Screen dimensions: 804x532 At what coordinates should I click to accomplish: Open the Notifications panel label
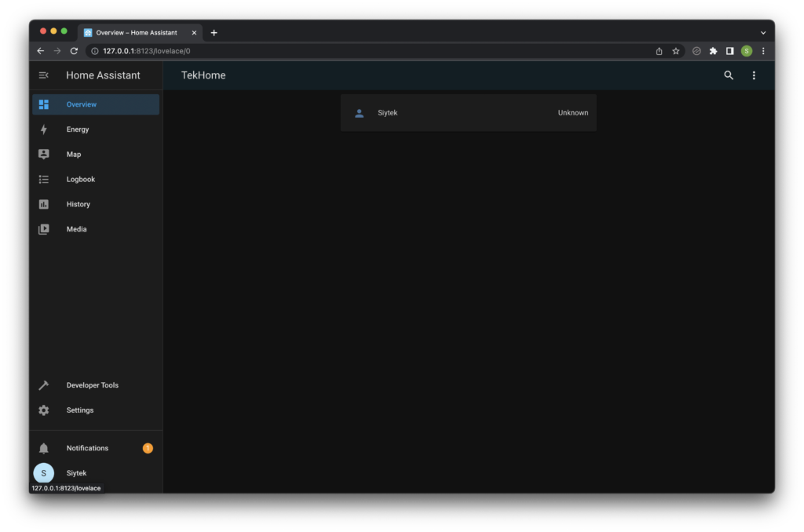[x=87, y=449]
